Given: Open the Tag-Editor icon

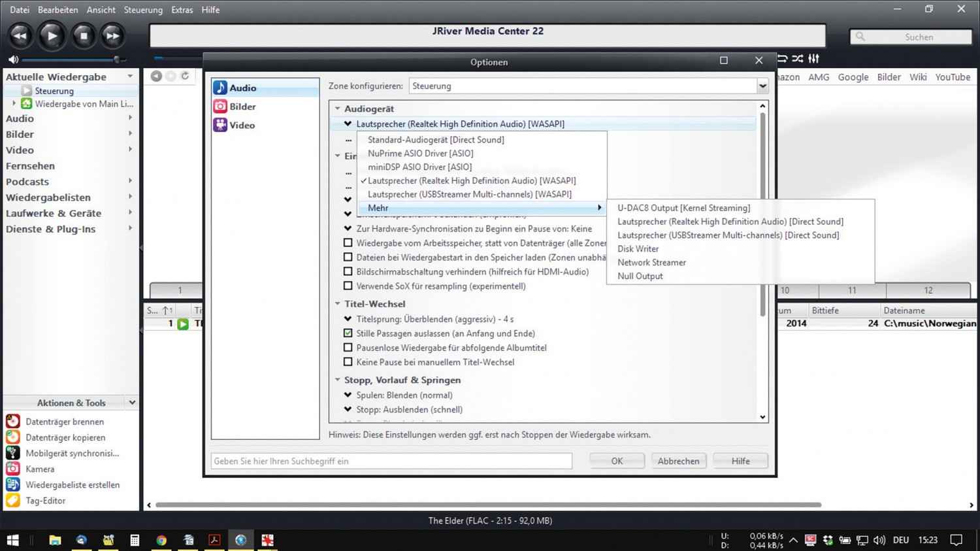Looking at the screenshot, I should click(x=13, y=501).
